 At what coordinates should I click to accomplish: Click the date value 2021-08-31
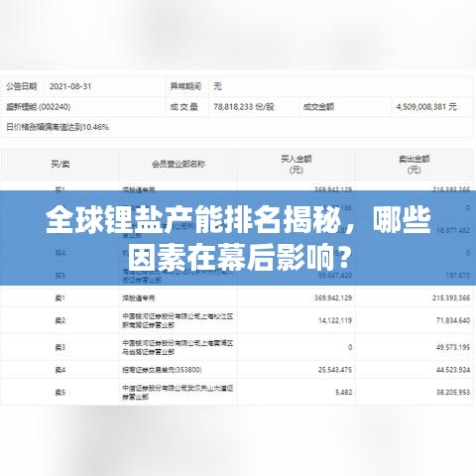(70, 86)
